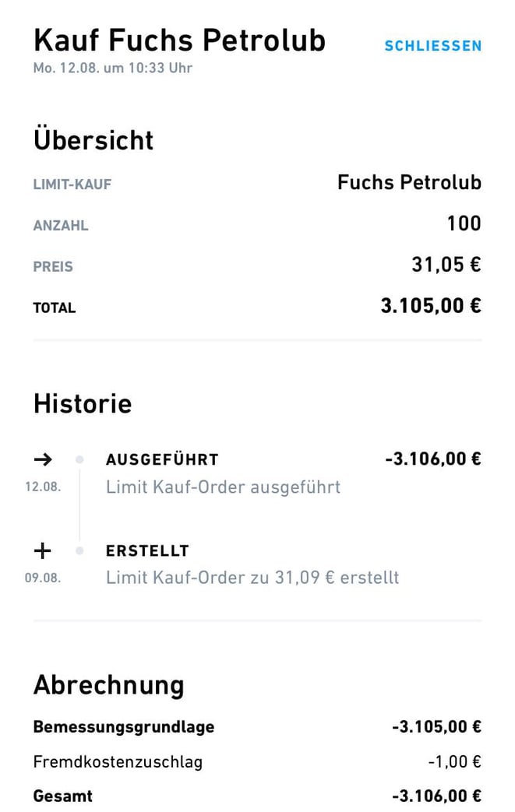Click the TOTAL amount 3.105,00 €

pyautogui.click(x=431, y=305)
